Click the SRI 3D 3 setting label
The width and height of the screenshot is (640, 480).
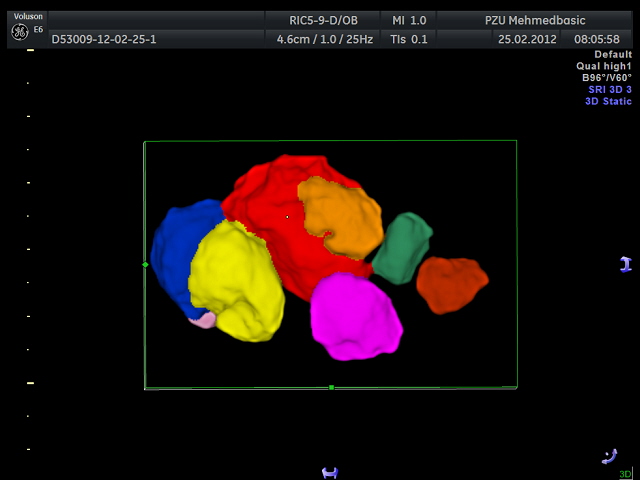[609, 89]
